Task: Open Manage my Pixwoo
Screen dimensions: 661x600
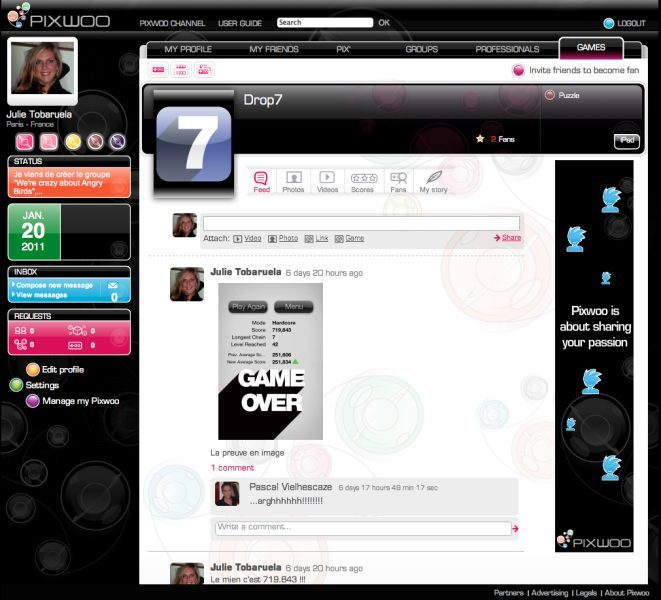Action: [73, 401]
